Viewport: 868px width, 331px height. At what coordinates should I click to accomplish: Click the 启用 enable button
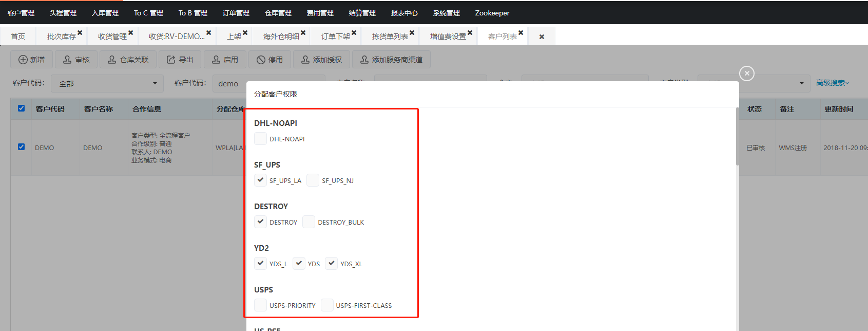tap(225, 60)
